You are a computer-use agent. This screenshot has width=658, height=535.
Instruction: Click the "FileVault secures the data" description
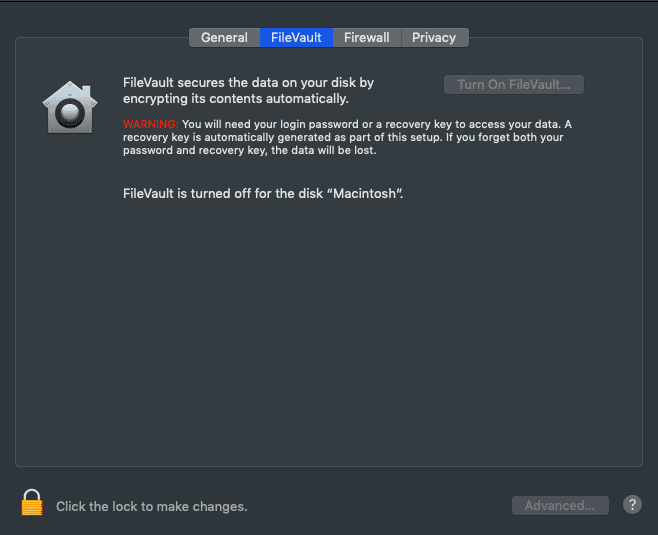click(x=248, y=83)
